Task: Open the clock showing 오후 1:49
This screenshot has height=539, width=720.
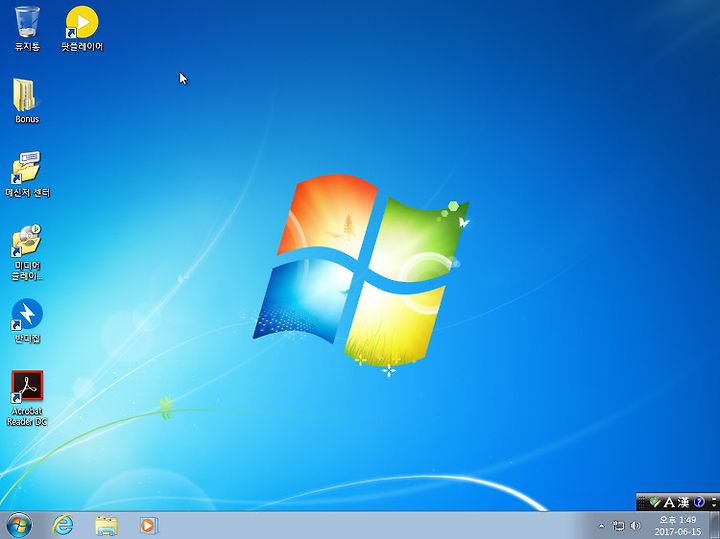Action: tap(678, 526)
